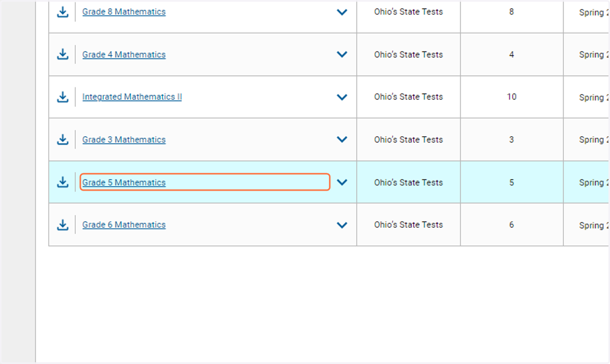Expand the Grade 8 Mathematics row chevron

pyautogui.click(x=342, y=12)
